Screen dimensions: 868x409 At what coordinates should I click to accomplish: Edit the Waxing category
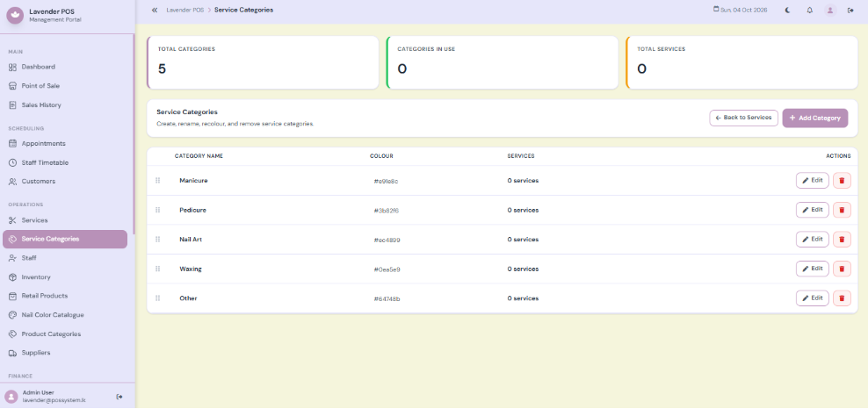click(813, 268)
